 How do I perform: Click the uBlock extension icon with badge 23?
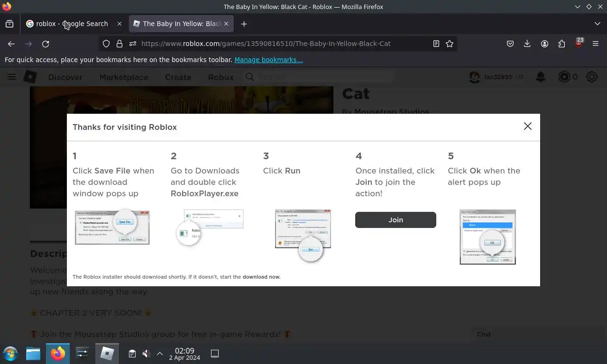pyautogui.click(x=579, y=43)
